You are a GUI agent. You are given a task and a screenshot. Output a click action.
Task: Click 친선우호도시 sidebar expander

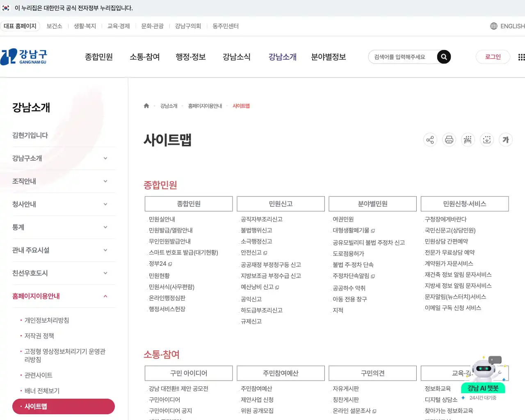105,273
